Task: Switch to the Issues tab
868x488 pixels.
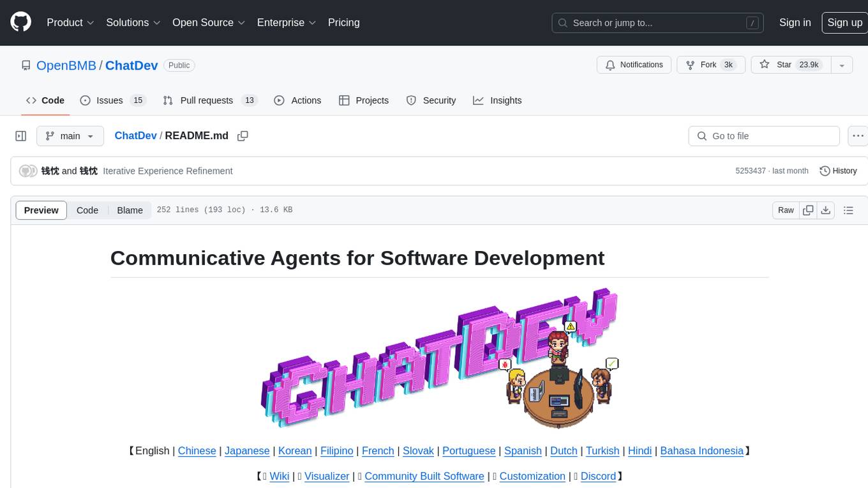Action: coord(113,100)
